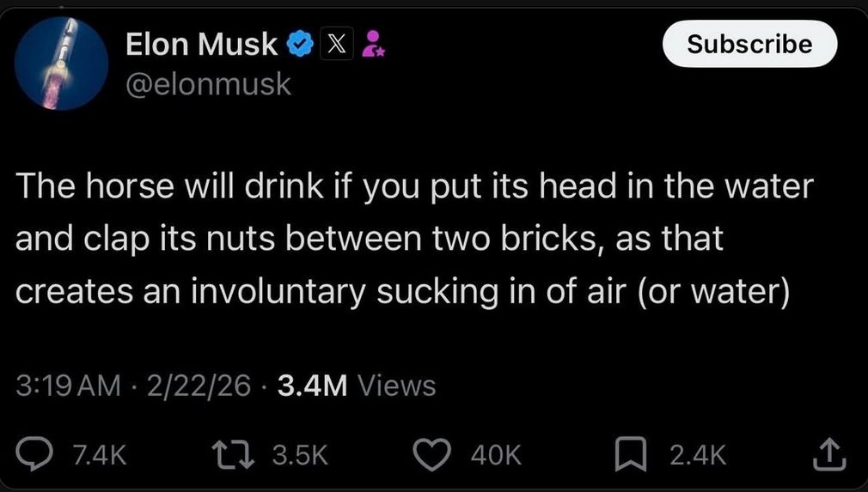Click the 7.4K replies count
868x492 pixels.
pyautogui.click(x=99, y=455)
